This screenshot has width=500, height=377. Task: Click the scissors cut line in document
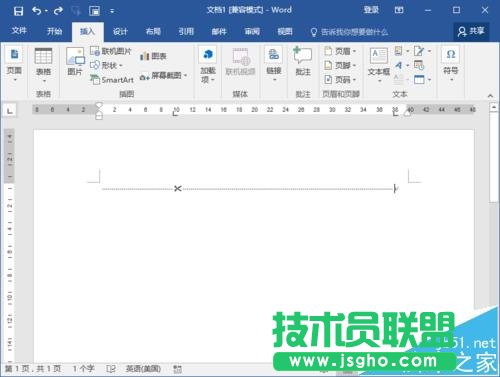[x=248, y=189]
